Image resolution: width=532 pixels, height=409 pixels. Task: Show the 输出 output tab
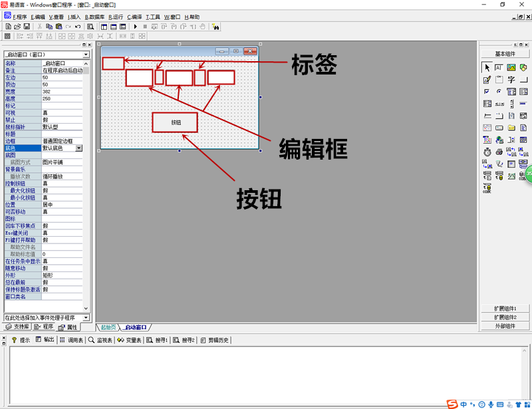(45, 340)
